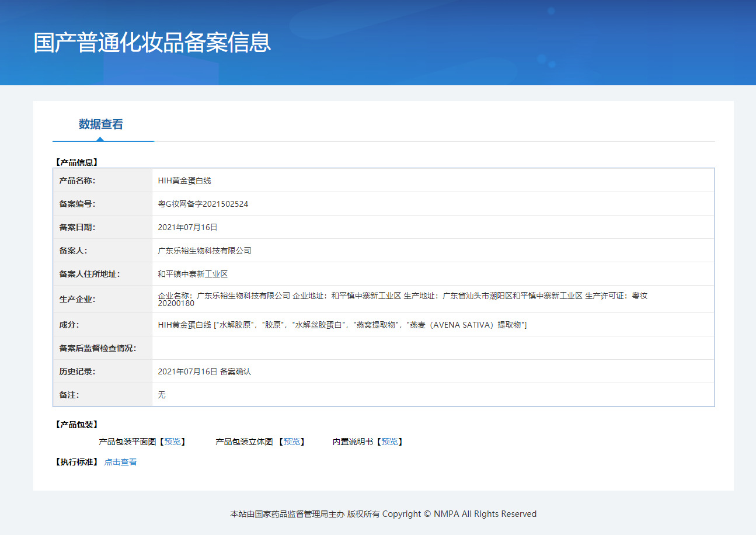The width and height of the screenshot is (756, 535).
Task: Click the 【执行标准】 label
Action: (76, 462)
